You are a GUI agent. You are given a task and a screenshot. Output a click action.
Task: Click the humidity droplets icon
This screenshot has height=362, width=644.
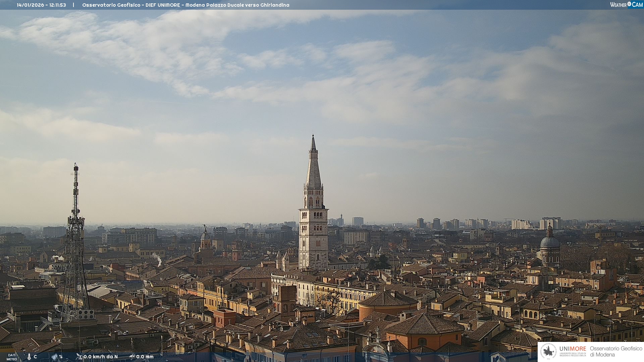[55, 357]
